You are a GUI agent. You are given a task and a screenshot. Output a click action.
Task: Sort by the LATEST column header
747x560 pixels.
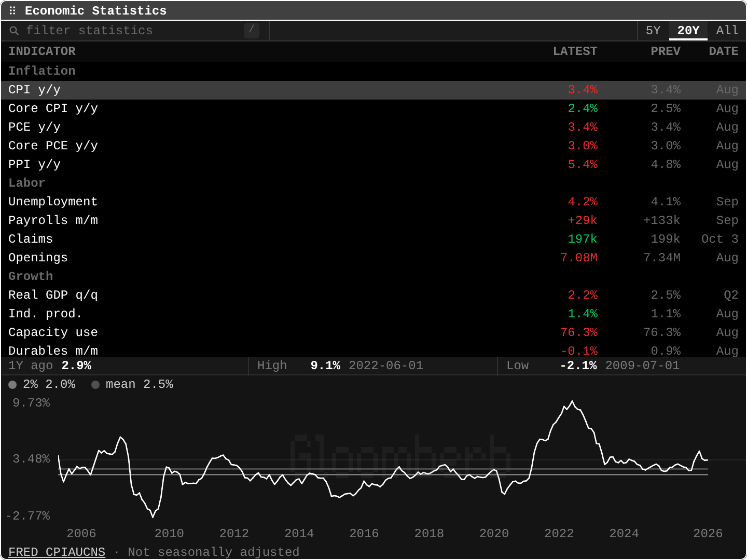(575, 51)
